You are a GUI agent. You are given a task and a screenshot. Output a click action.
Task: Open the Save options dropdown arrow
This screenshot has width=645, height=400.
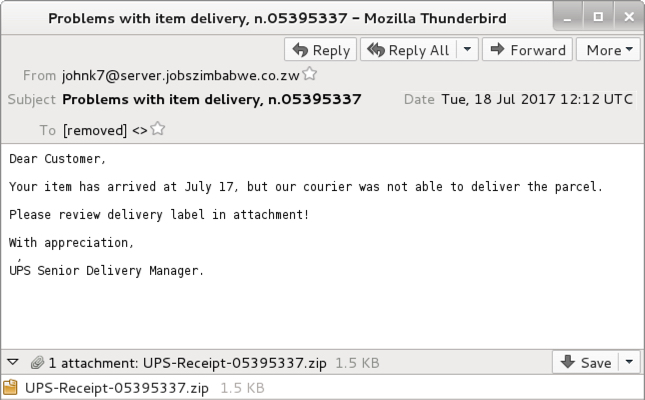coord(629,362)
